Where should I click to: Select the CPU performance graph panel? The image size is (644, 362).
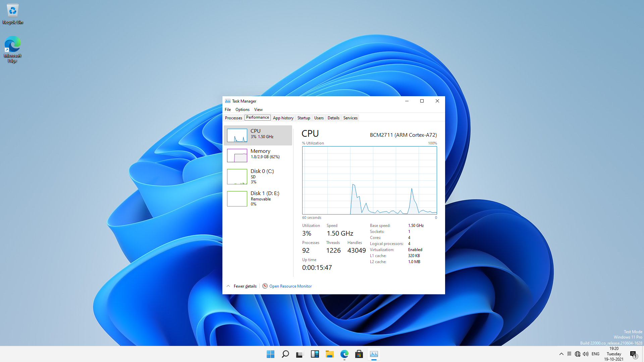tap(258, 135)
